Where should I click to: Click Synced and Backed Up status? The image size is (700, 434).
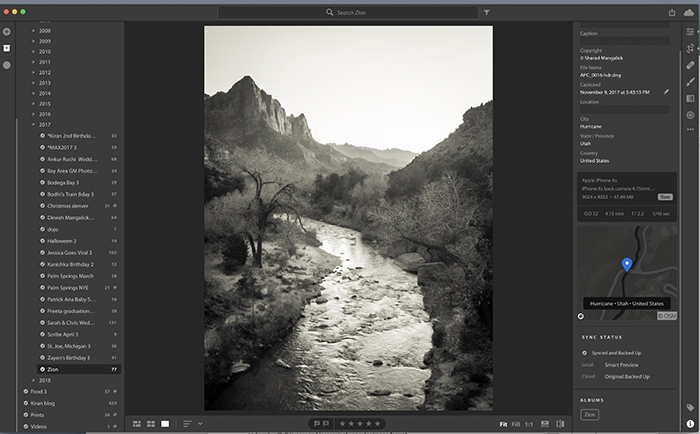(x=616, y=353)
